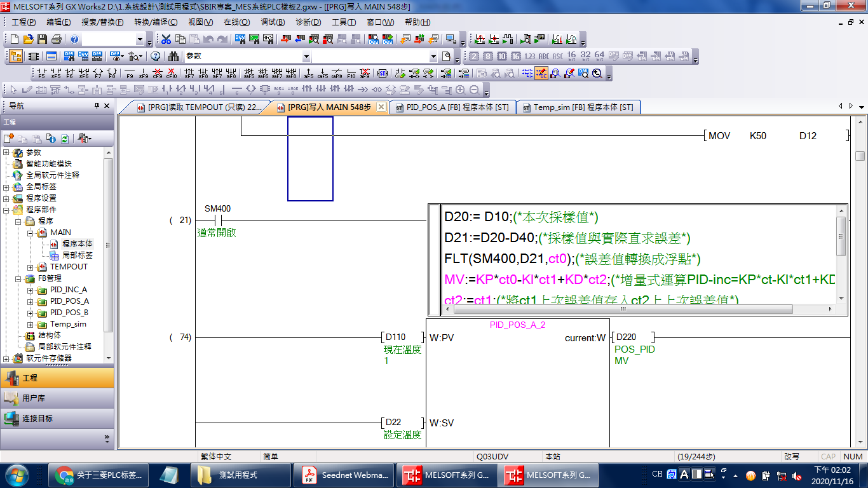Screen dimensions: 868x488
Task: Click the Print toolbar icon
Action: pyautogui.click(x=57, y=39)
